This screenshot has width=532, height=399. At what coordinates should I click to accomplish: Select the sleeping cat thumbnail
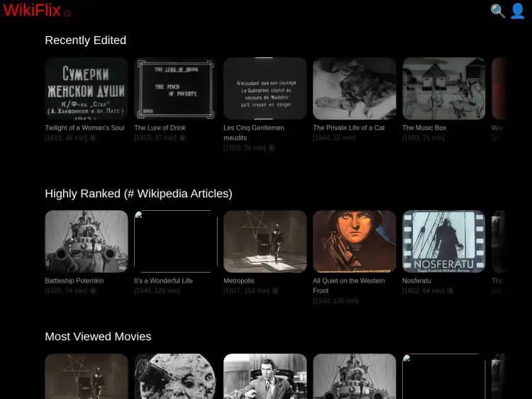355,89
